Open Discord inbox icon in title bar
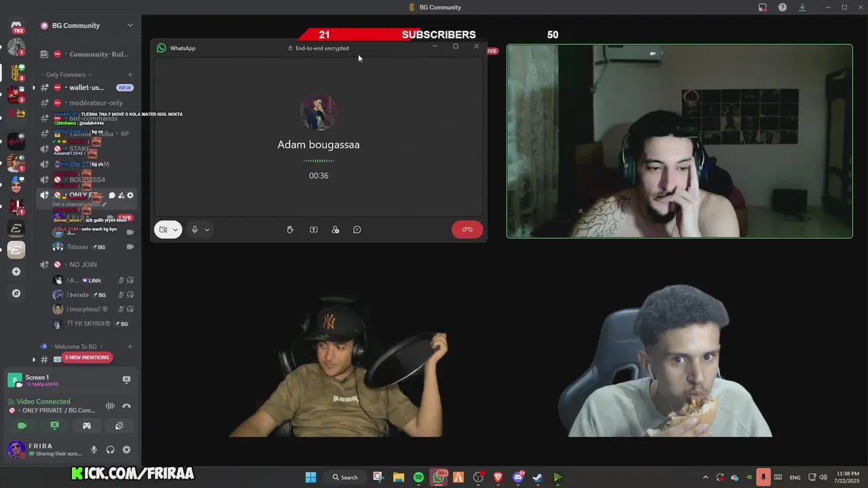The width and height of the screenshot is (868, 488). pos(763,7)
